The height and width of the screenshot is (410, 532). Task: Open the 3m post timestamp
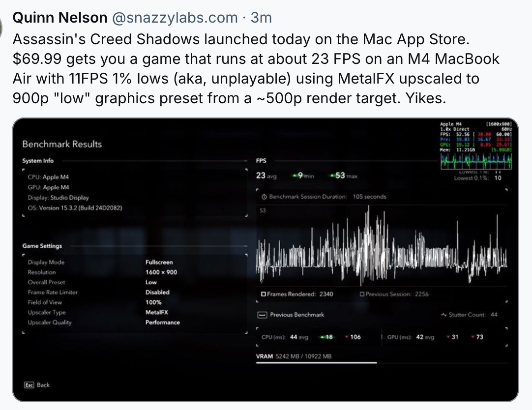[261, 18]
